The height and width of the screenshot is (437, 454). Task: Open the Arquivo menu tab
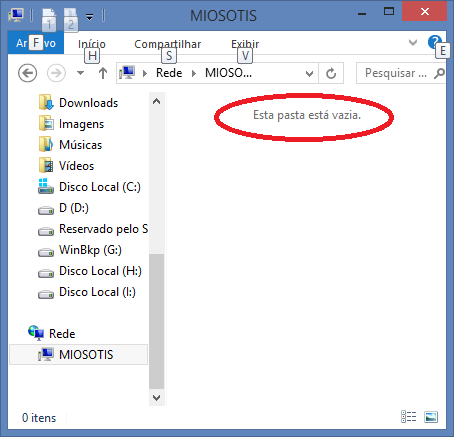36,43
